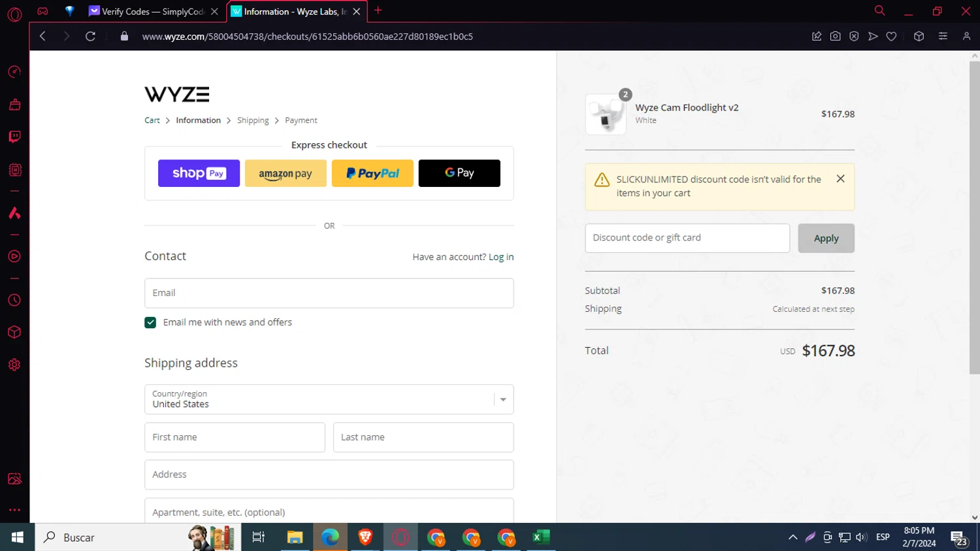The image size is (980, 551).
Task: Apply the discount code button
Action: tap(826, 239)
